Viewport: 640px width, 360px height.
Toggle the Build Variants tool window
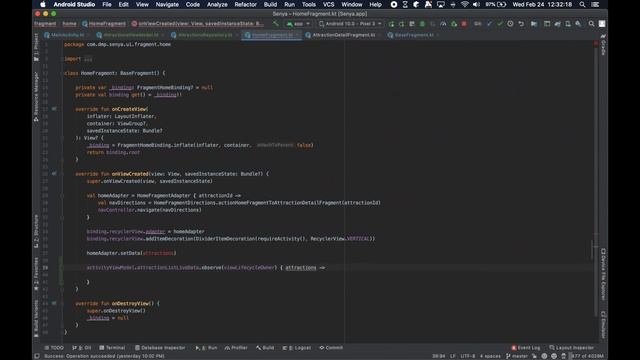tap(36, 318)
